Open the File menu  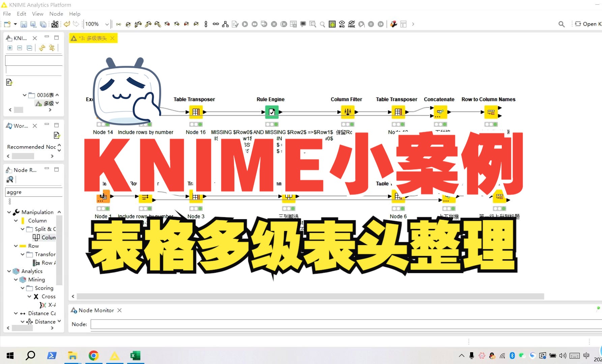(7, 14)
